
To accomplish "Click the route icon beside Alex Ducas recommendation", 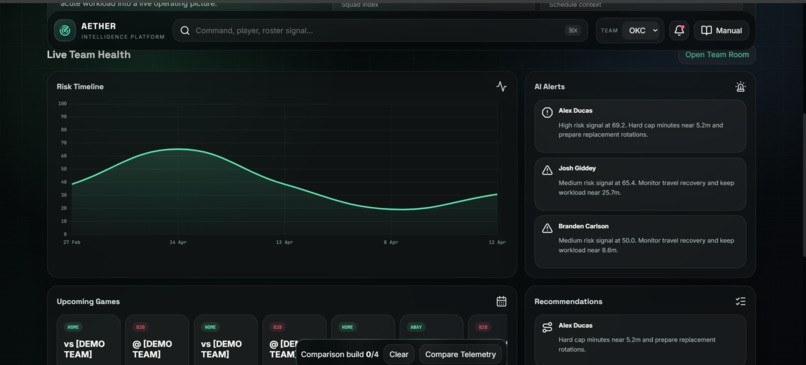I will click(547, 327).
